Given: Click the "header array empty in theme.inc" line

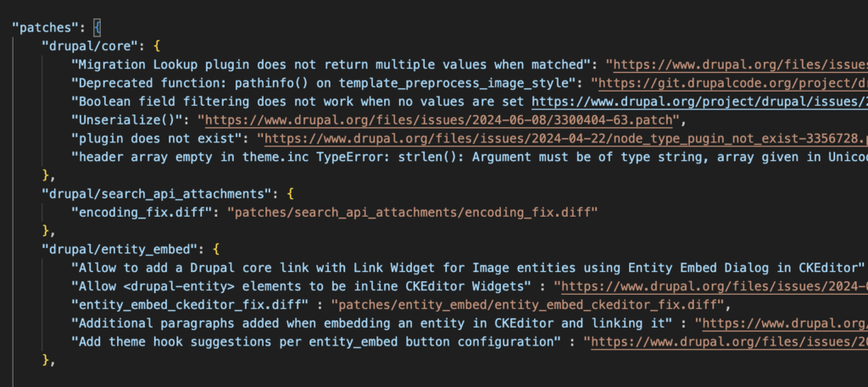Looking at the screenshot, I should [x=470, y=157].
